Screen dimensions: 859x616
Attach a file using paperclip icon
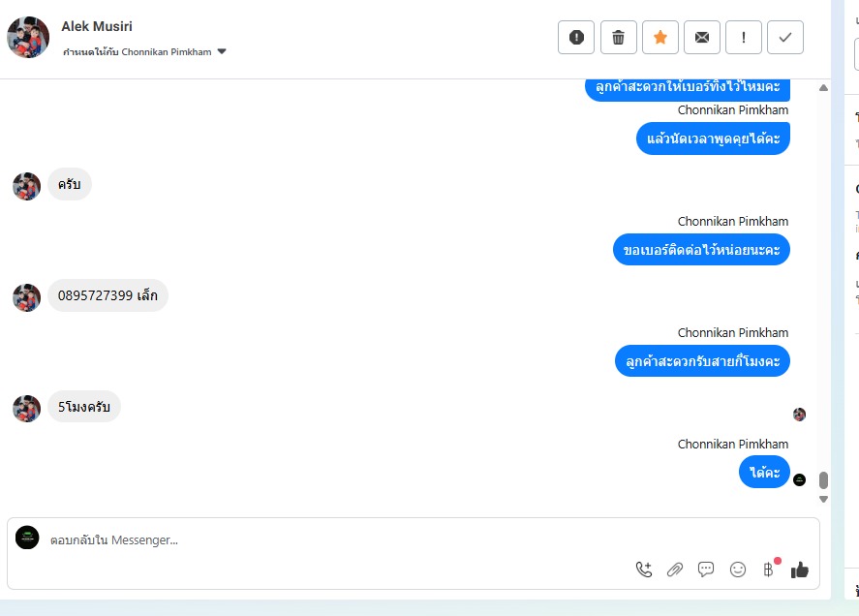[x=675, y=570]
